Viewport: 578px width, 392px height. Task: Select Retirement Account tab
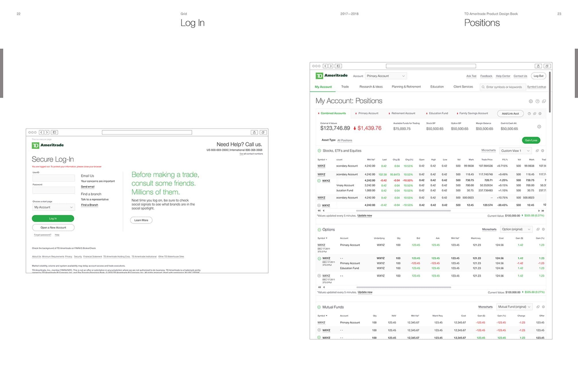tap(402, 113)
